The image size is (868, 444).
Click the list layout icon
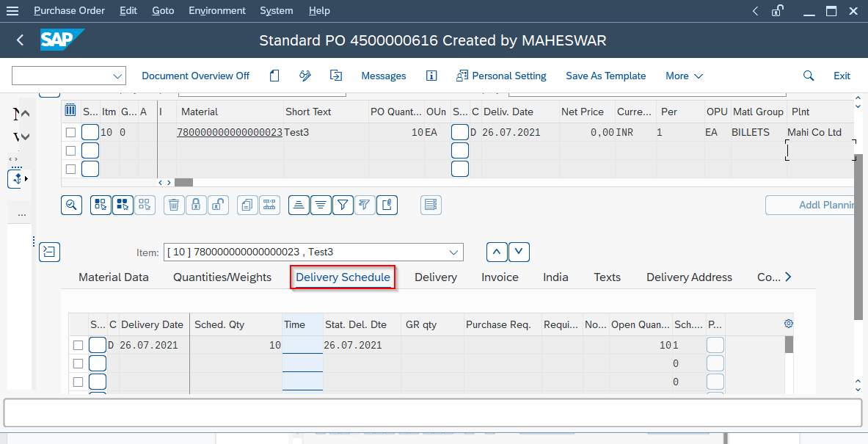[x=431, y=205]
